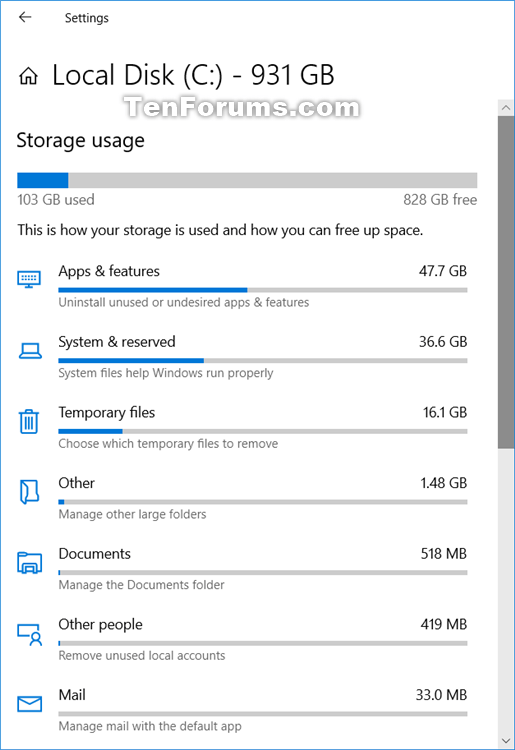Click 'Remove unused local accounts' text

click(142, 656)
